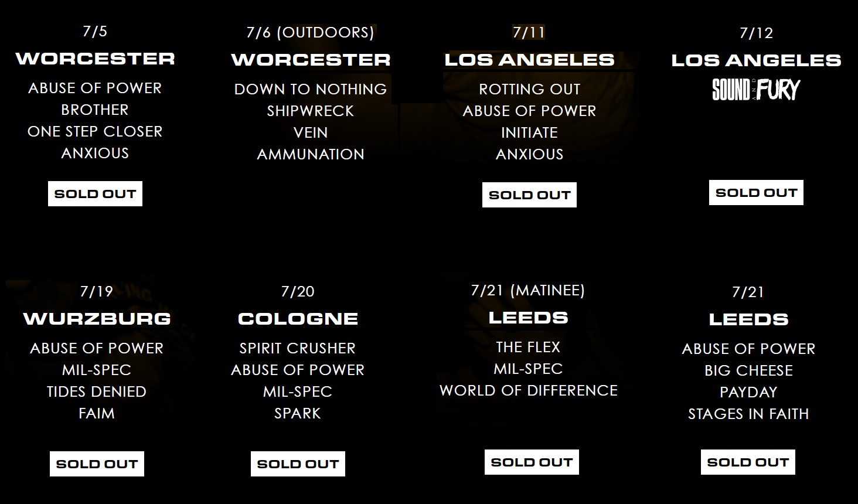Image resolution: width=858 pixels, height=504 pixels.
Task: Click BIG CHEESE in Leeds lineup
Action: click(748, 370)
